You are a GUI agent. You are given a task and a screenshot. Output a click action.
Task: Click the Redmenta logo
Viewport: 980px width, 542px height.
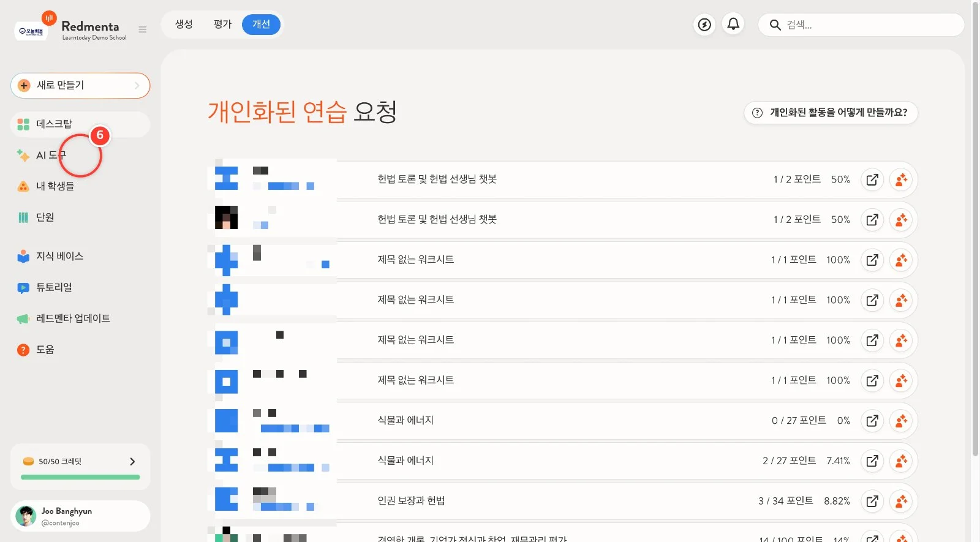tap(90, 26)
